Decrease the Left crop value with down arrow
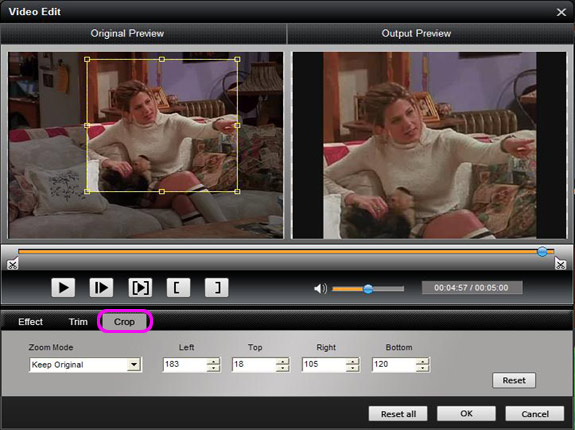 tap(213, 368)
